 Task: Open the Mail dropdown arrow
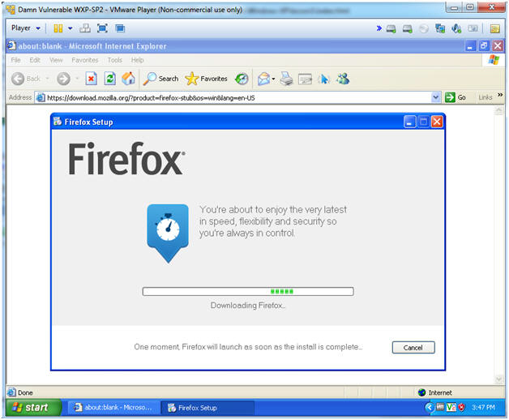click(273, 79)
